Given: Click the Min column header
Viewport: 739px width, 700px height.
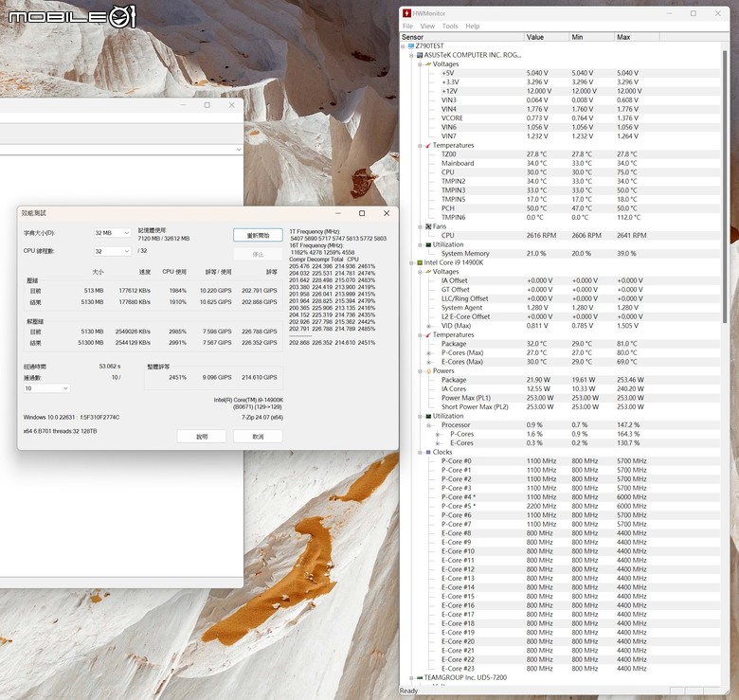Looking at the screenshot, I should pos(592,37).
